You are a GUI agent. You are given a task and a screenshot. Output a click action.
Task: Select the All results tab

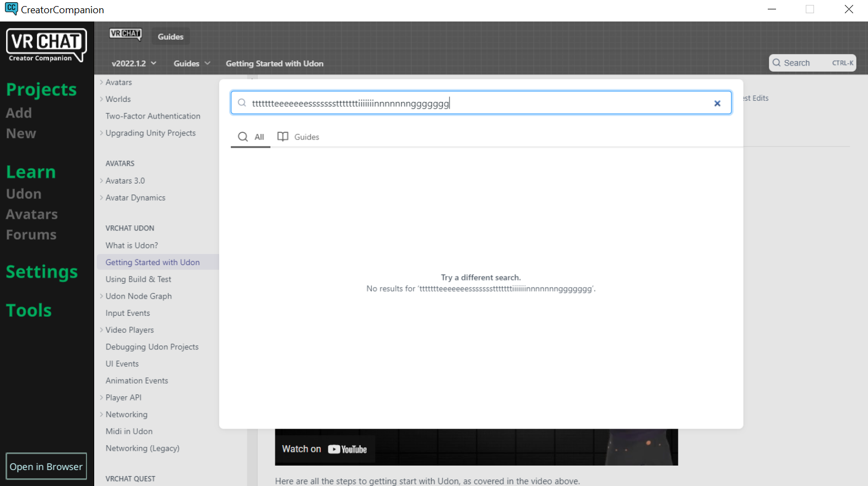(x=251, y=137)
